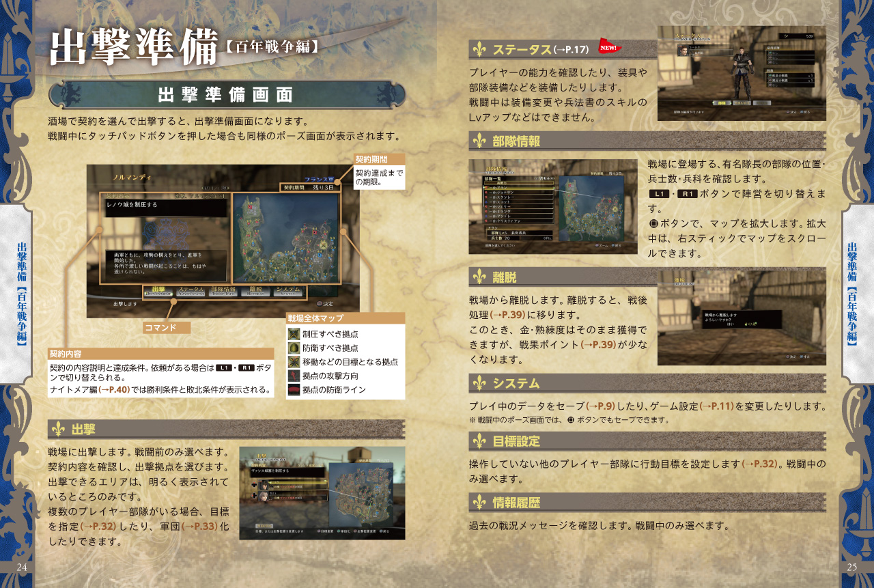Click the red NEW! flag badge
The height and width of the screenshot is (588, 874).
(x=608, y=47)
